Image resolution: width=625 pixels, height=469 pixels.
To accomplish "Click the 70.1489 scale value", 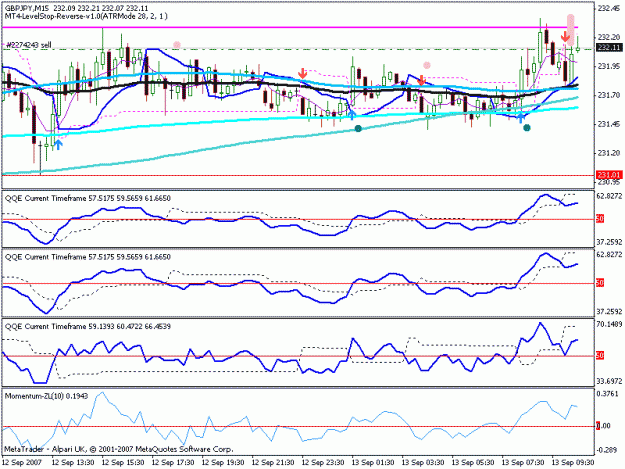I will pyautogui.click(x=609, y=324).
